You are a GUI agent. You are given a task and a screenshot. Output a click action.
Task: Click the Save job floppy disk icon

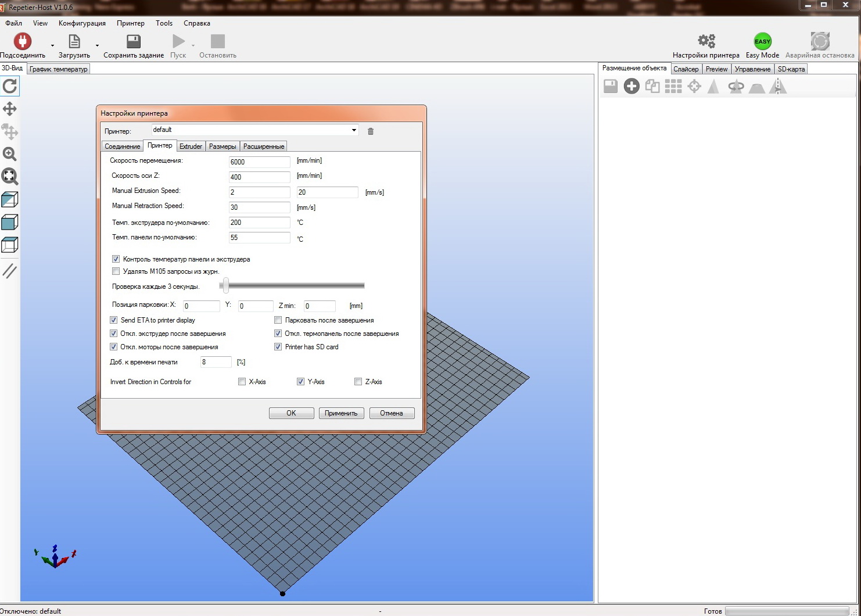click(134, 41)
